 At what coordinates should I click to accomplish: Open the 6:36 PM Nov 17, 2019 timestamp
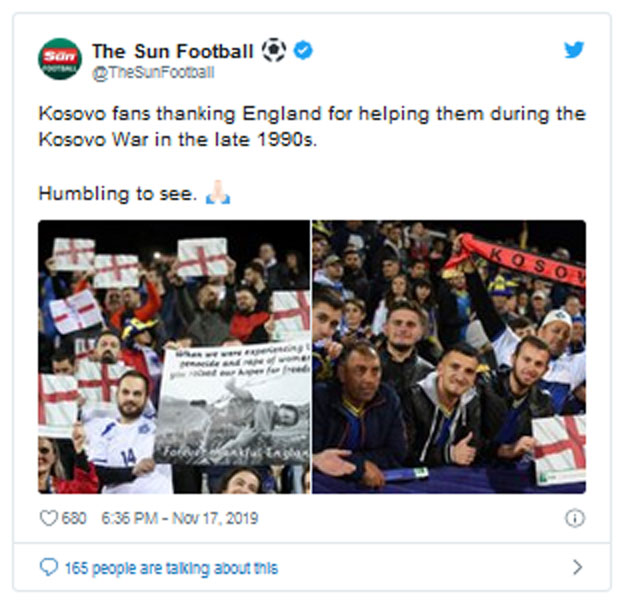click(180, 518)
